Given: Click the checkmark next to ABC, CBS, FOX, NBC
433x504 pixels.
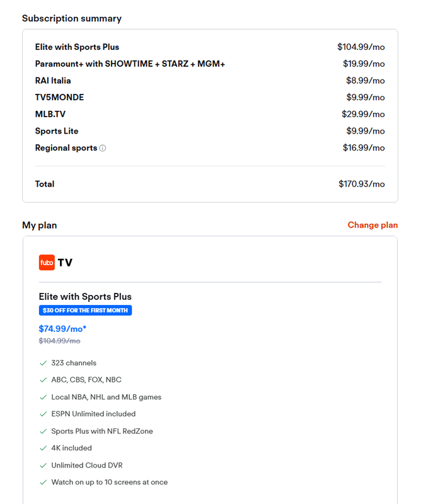Looking at the screenshot, I should point(43,380).
